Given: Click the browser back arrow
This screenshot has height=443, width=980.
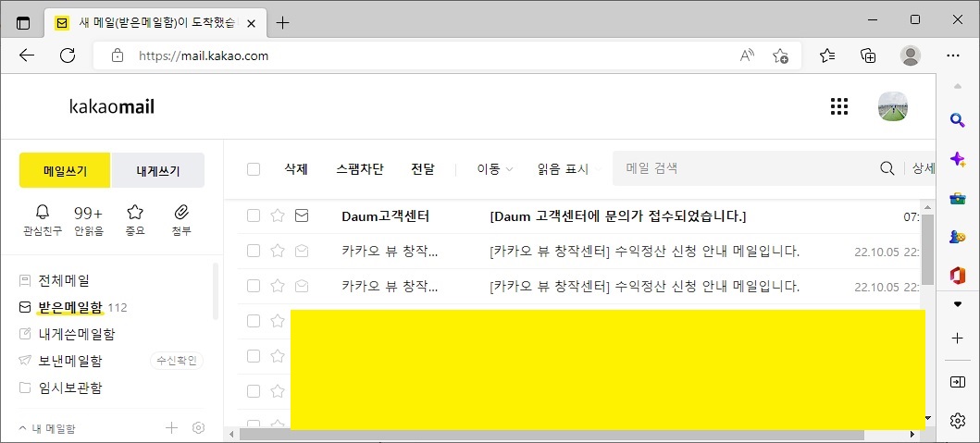Looking at the screenshot, I should [x=26, y=55].
